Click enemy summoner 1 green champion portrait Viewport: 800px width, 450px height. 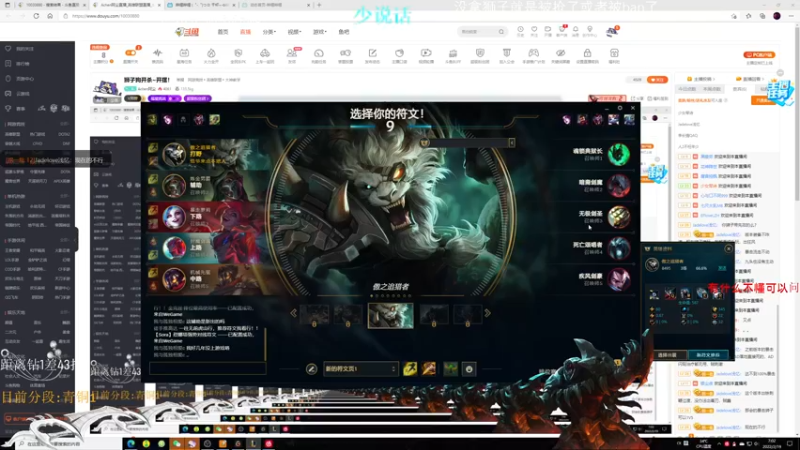(618, 154)
